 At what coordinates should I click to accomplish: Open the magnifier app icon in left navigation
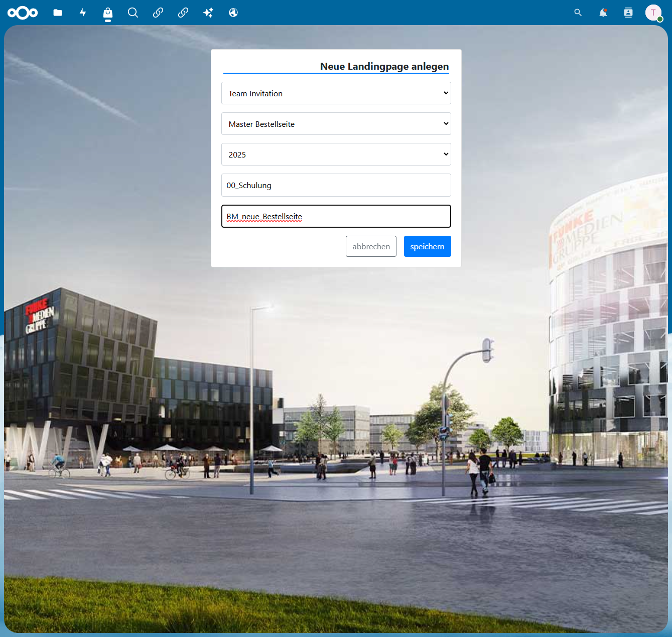point(133,13)
